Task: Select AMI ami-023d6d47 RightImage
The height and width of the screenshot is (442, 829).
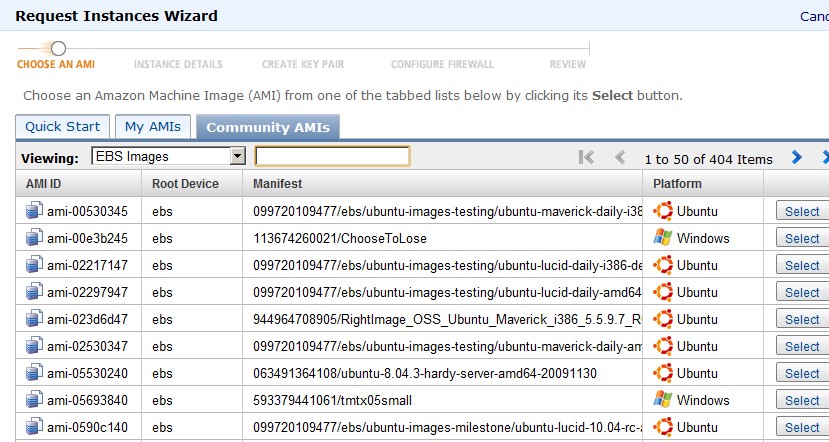Action: pos(802,319)
